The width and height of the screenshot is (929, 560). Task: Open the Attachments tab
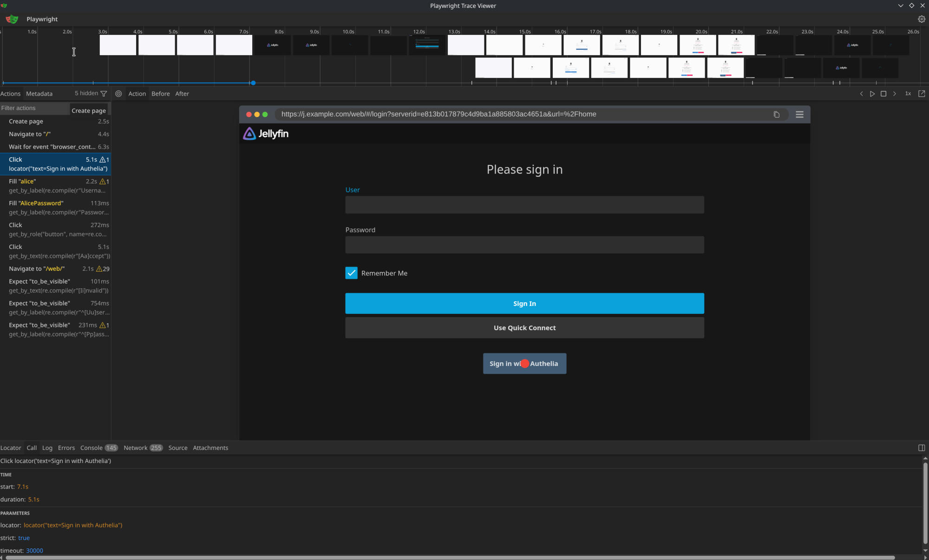pos(210,448)
